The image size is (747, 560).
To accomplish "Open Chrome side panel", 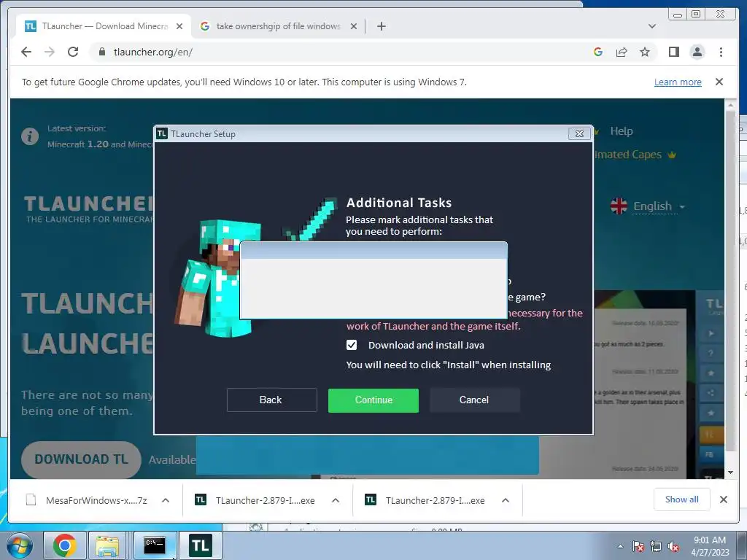I will tap(673, 52).
